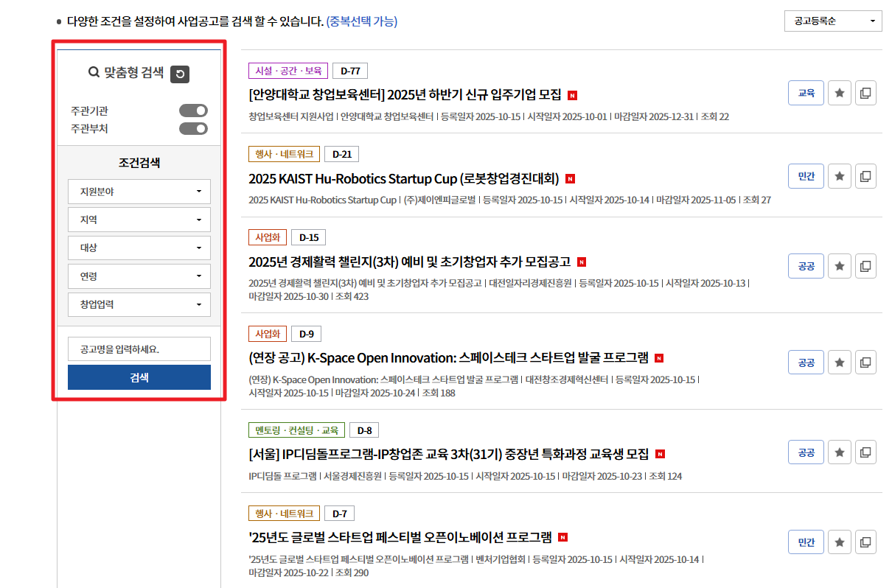Click the copy icon on the 글로벌 스타트업 페스티벌 listing
Image resolution: width=892 pixels, height=588 pixels.
tap(865, 542)
